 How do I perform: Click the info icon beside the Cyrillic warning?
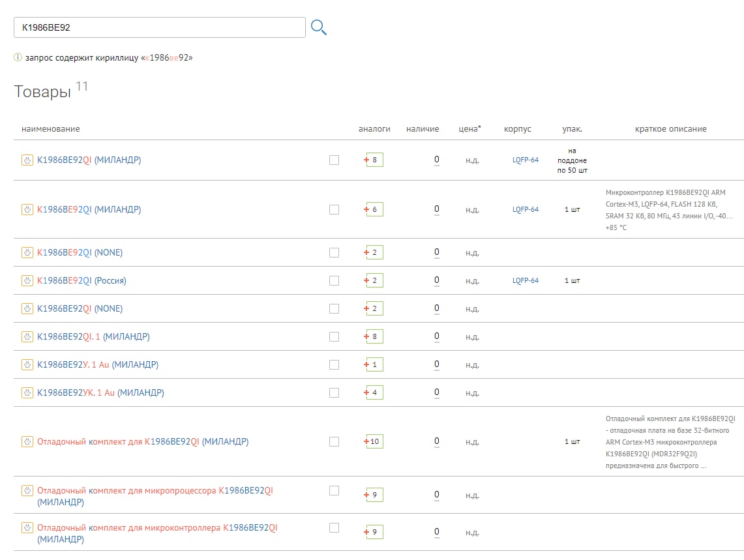point(18,57)
